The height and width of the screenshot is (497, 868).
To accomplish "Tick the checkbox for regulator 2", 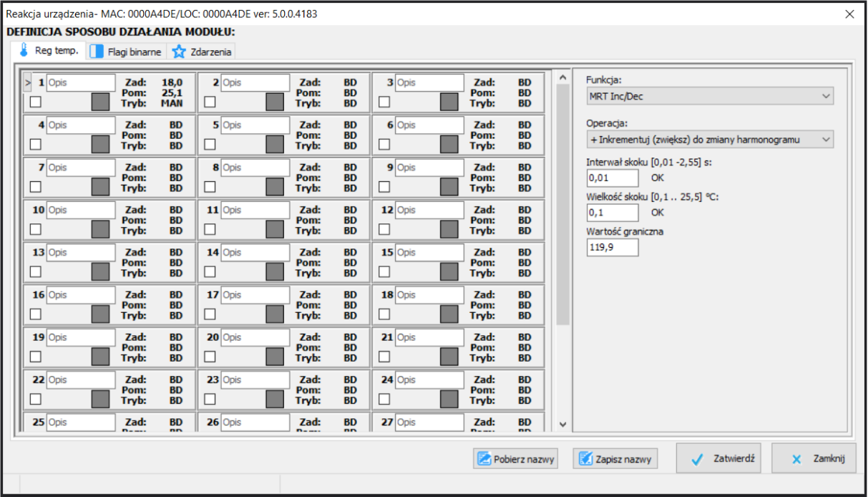I will coord(210,102).
